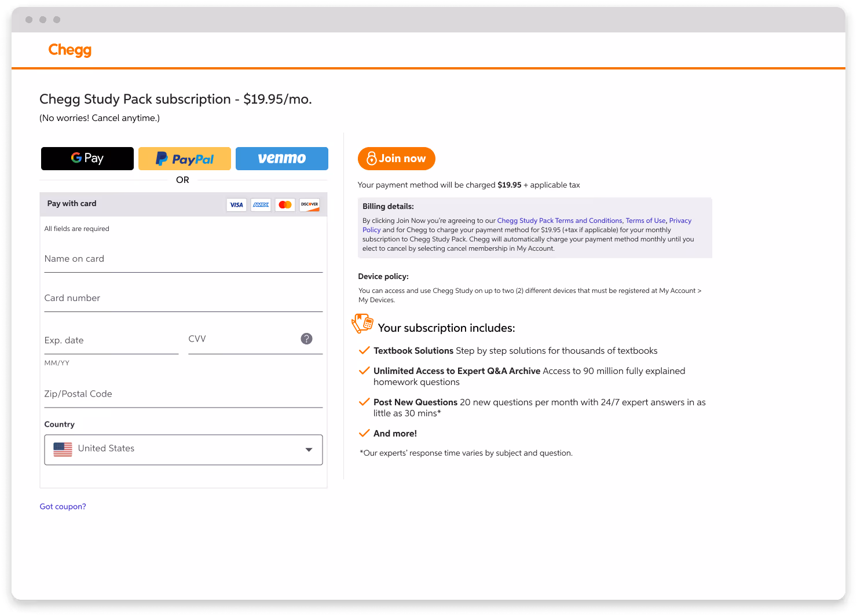Viewport: 857px width, 616px height.
Task: Click the $19.95 charged amount text
Action: point(510,185)
